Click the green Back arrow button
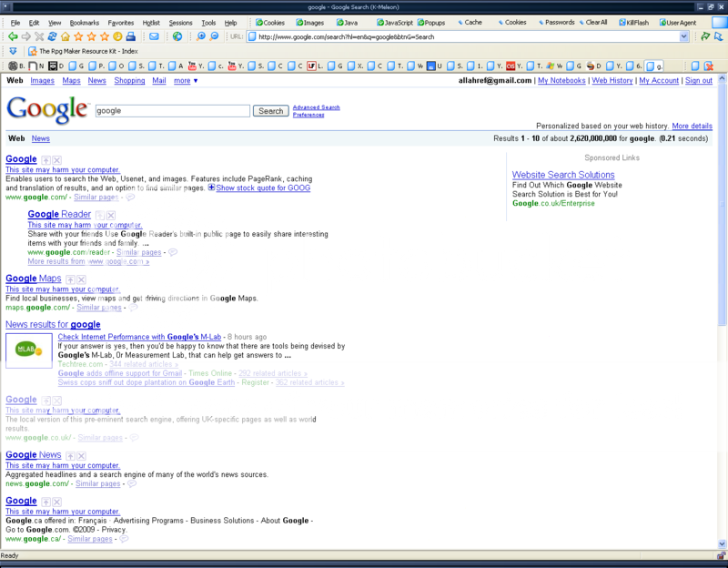Image resolution: width=728 pixels, height=568 pixels. tap(13, 36)
